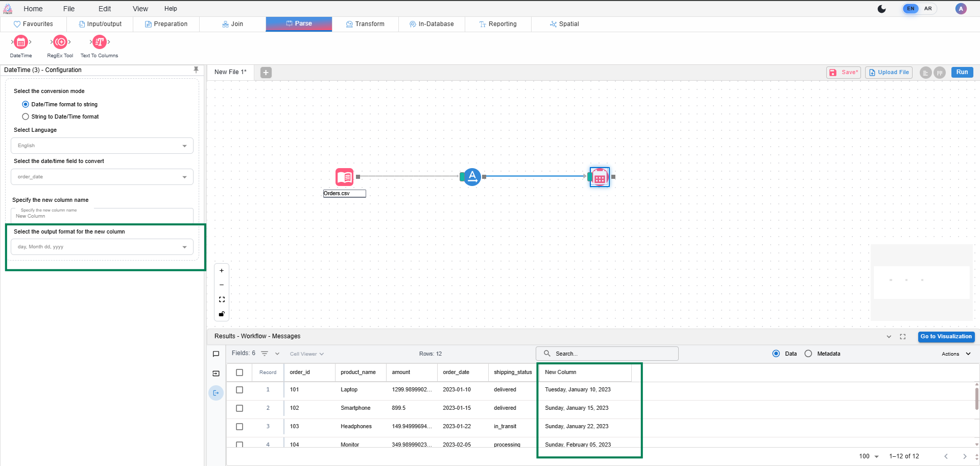The height and width of the screenshot is (466, 980).
Task: Expand the Actions dropdown in results
Action: [955, 354]
